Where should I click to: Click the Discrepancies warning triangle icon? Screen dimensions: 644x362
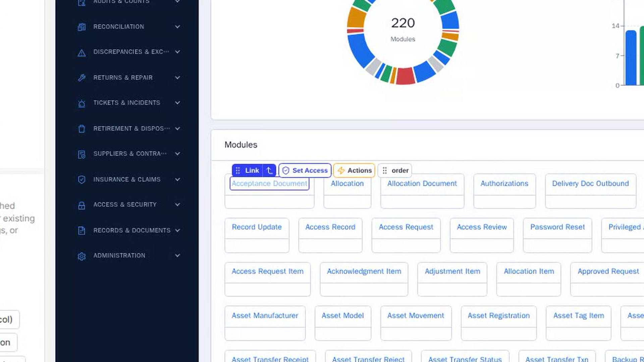pos(82,53)
